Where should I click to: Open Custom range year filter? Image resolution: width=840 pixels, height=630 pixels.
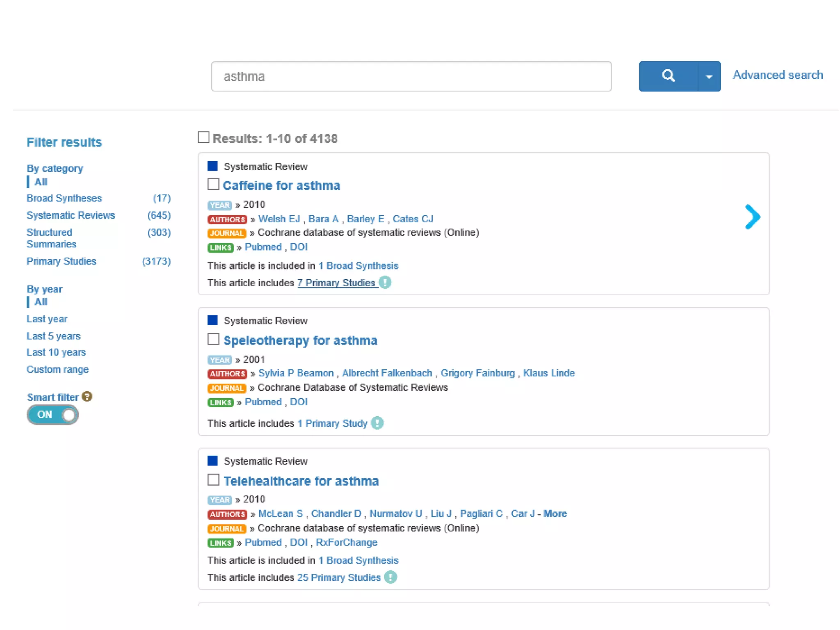[57, 369]
